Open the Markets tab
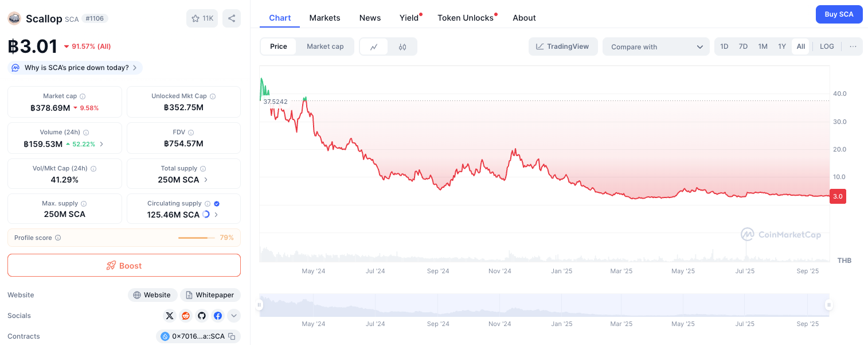Screen dimensions: 868x345 click(324, 18)
